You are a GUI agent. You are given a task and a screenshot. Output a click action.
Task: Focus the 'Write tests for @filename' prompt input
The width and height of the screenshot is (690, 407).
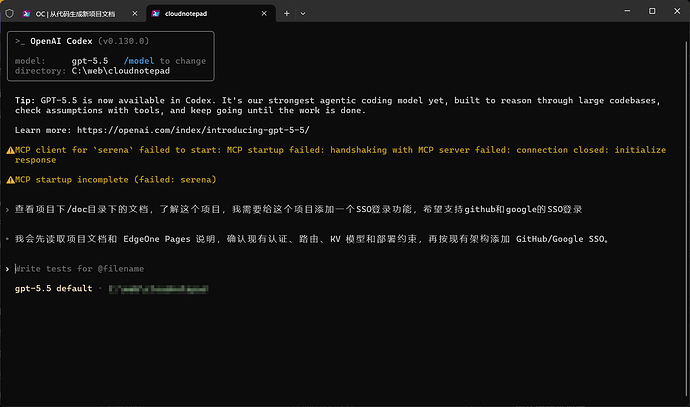(79, 268)
